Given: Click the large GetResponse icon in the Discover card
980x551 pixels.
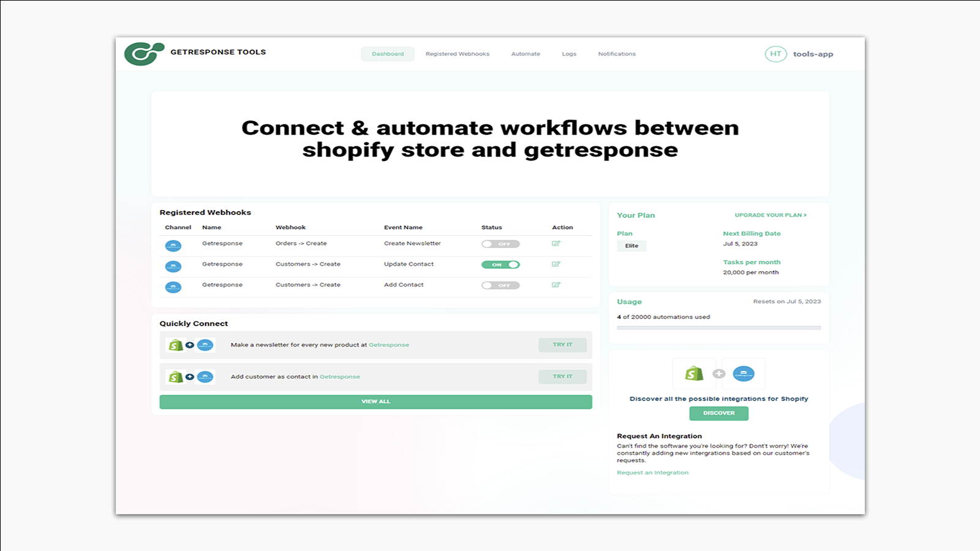Looking at the screenshot, I should point(744,373).
